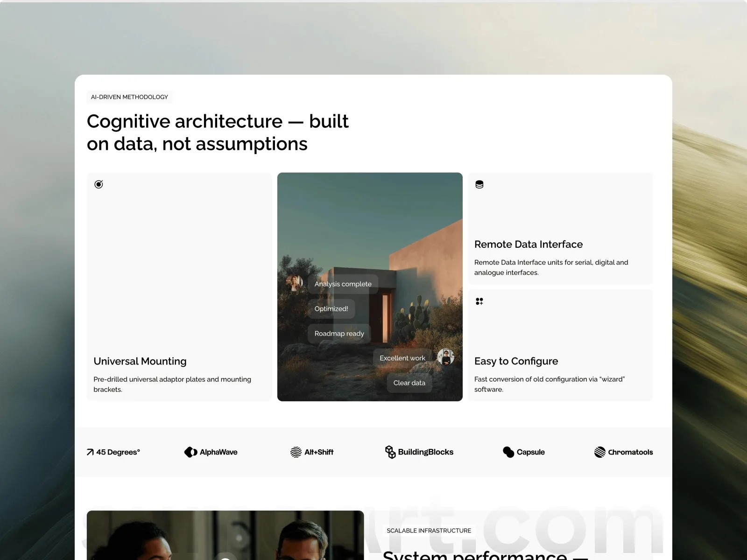Click the SCALABLE INFRASTRUCTURE label
The height and width of the screenshot is (560, 747).
tap(429, 531)
